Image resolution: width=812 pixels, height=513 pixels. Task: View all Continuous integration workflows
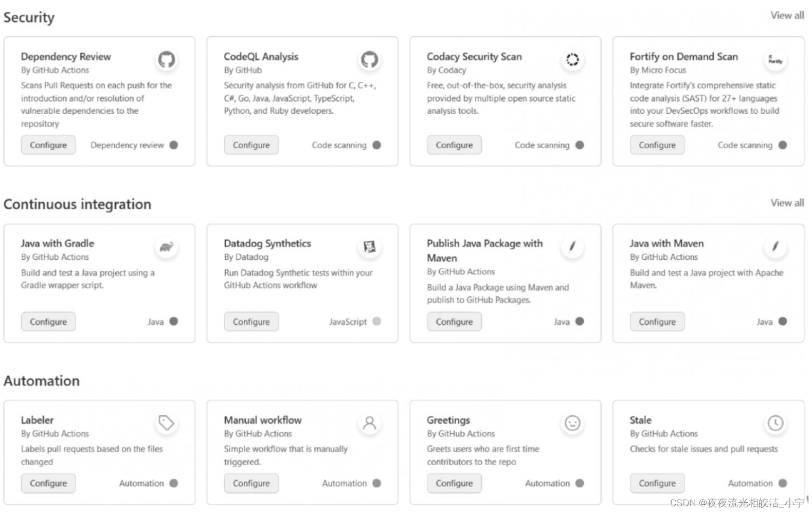pyautogui.click(x=787, y=203)
